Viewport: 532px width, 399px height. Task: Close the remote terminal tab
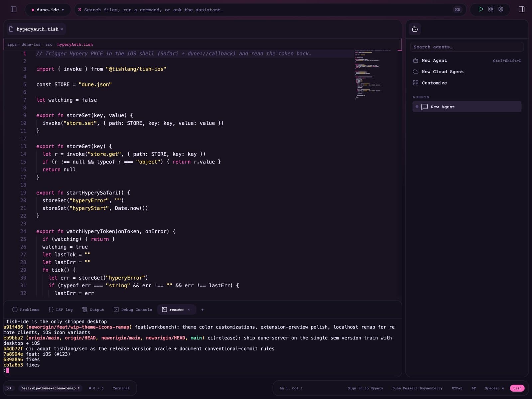tap(189, 310)
